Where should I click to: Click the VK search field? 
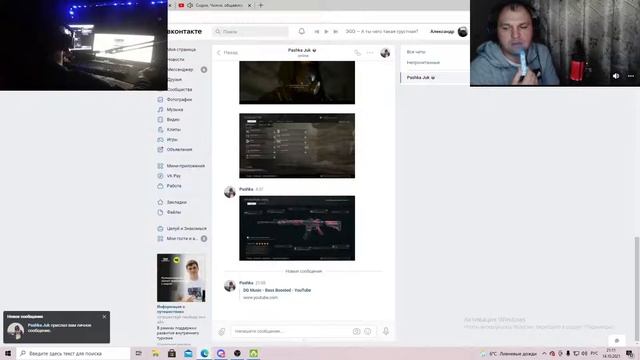(250, 31)
